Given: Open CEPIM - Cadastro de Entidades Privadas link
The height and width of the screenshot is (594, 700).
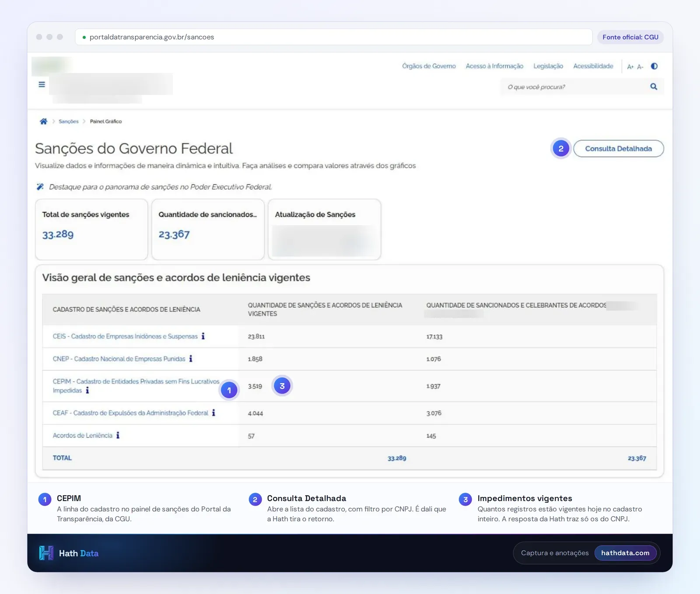Looking at the screenshot, I should [x=136, y=386].
